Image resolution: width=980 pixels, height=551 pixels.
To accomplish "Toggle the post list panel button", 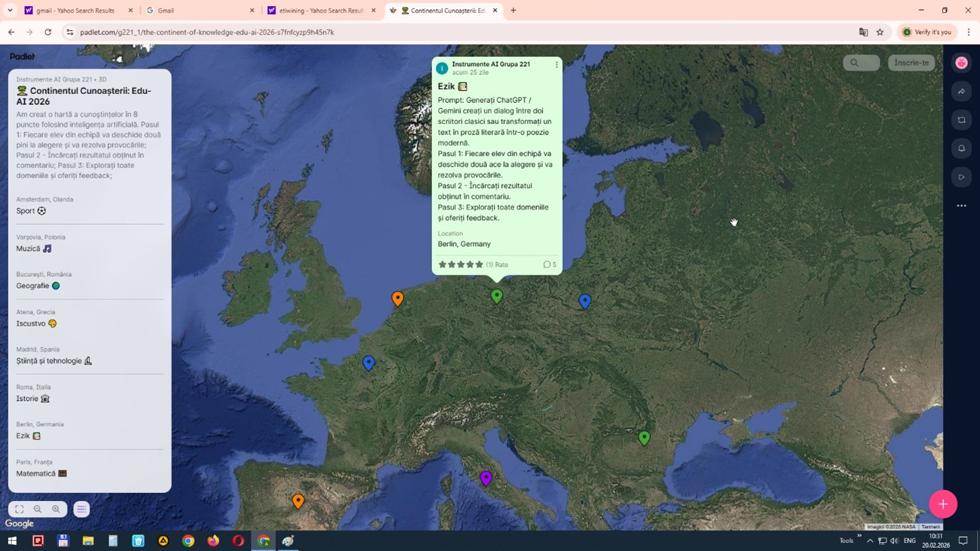I will (x=82, y=509).
